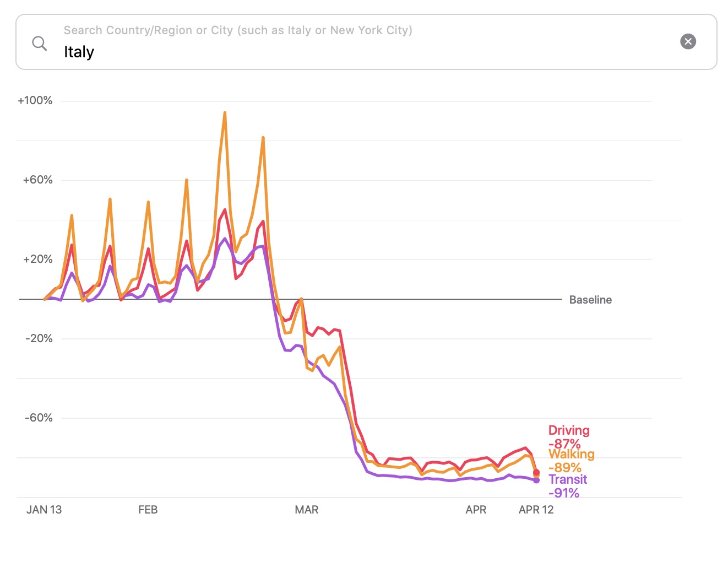Click the Baseline label on chart
This screenshot has height=562, width=728.
click(x=590, y=300)
